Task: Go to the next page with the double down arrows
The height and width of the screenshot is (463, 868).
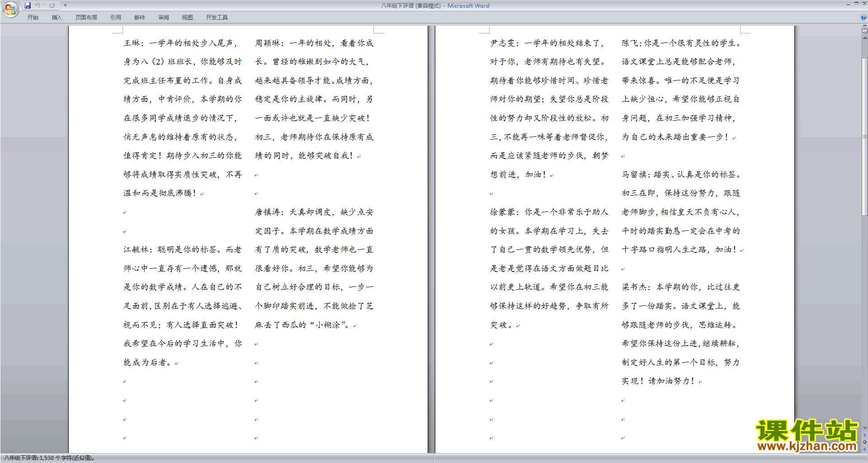Action: coord(864,449)
